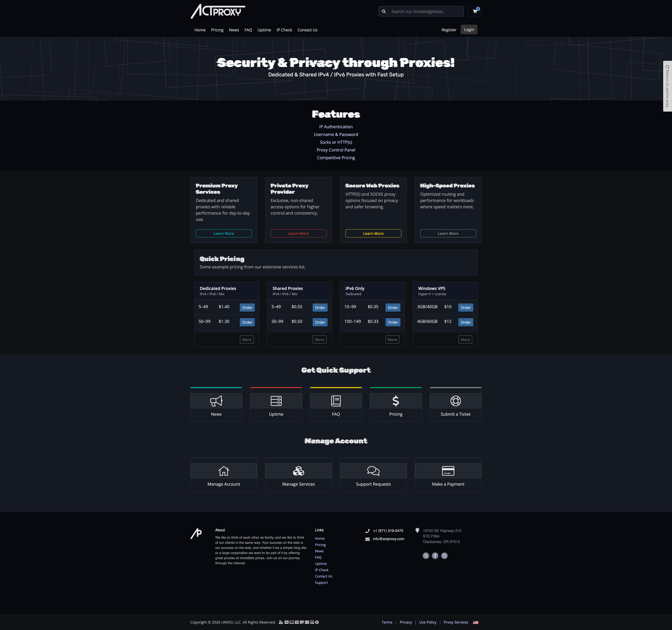The width and height of the screenshot is (672, 630).
Task: Open the Instagram icon in footer
Action: click(x=444, y=555)
